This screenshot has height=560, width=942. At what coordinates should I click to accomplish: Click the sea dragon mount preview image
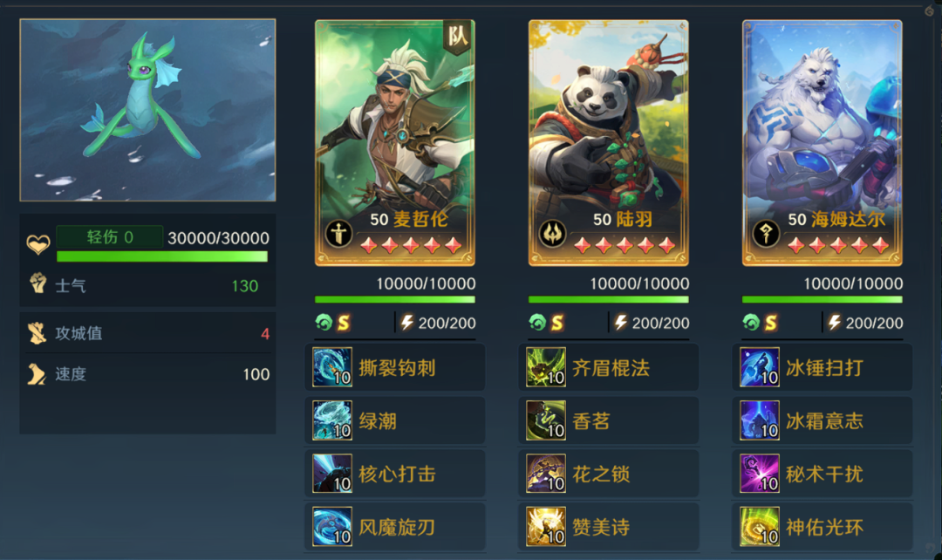click(147, 110)
